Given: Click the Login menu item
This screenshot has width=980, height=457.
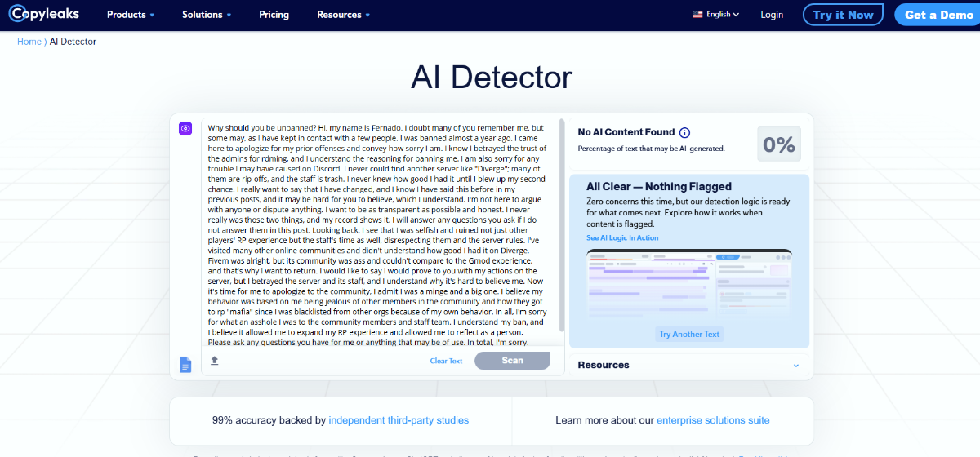Looking at the screenshot, I should [772, 15].
